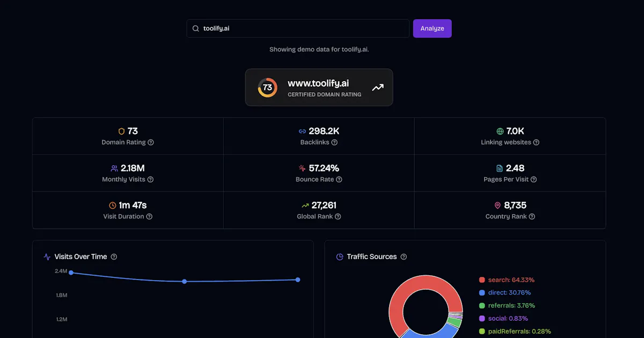
Task: Open the Monthly Visits help icon
Action: coord(150,180)
